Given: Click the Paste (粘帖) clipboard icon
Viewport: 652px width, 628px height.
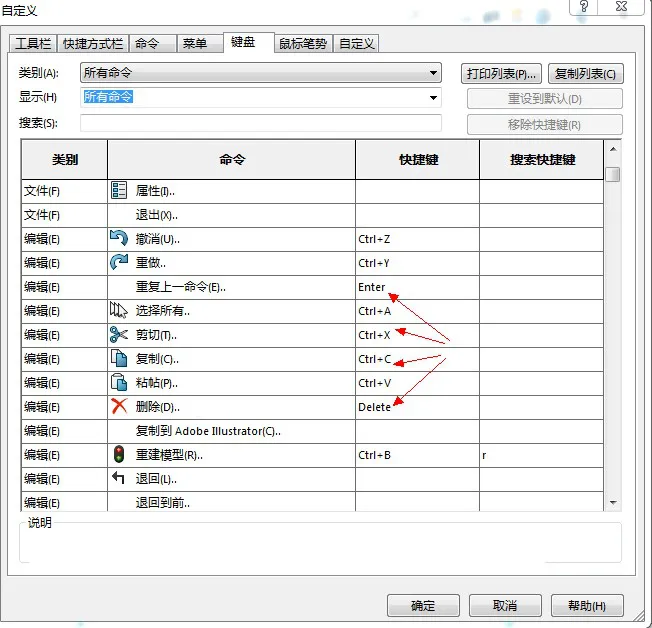Looking at the screenshot, I should click(x=119, y=383).
